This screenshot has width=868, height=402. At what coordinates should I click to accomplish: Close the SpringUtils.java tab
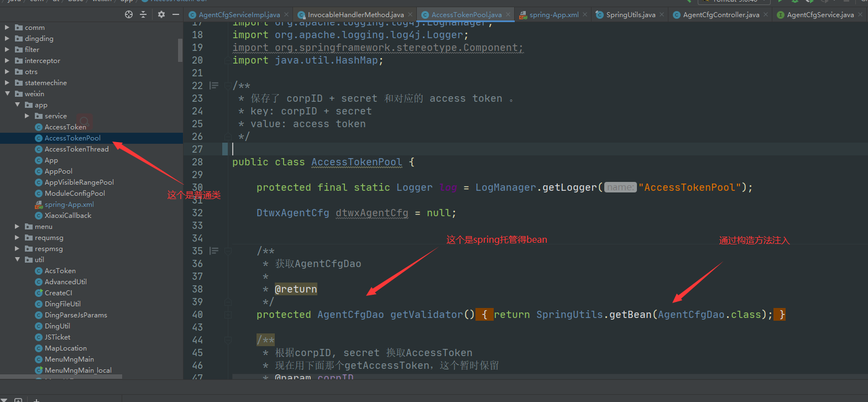tap(661, 14)
